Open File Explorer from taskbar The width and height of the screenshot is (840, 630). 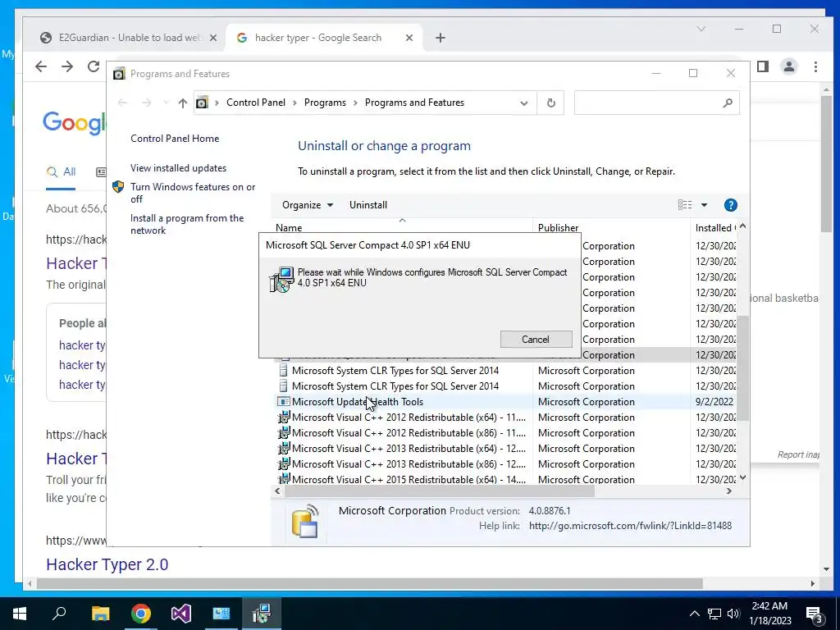tap(100, 614)
